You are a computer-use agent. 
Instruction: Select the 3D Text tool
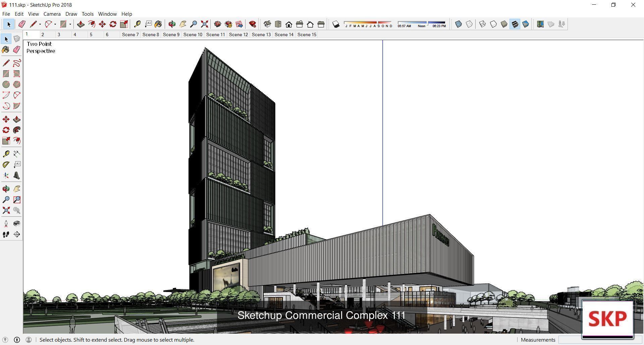(17, 176)
